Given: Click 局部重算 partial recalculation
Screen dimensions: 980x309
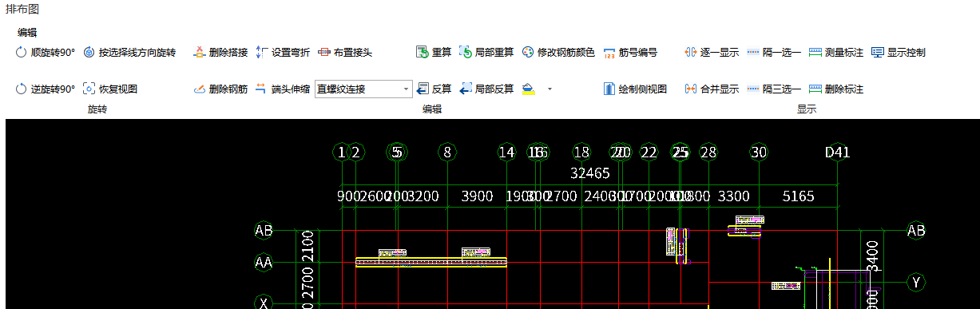Looking at the screenshot, I should 486,53.
